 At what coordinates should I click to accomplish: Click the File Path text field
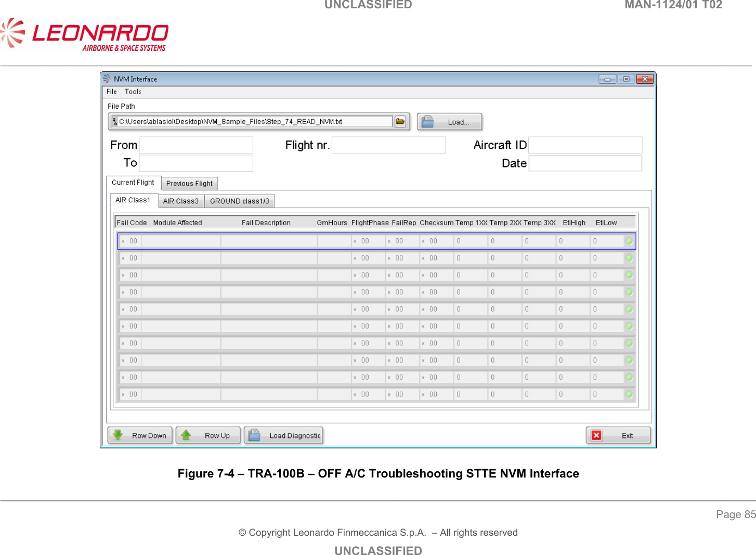pyautogui.click(x=251, y=122)
